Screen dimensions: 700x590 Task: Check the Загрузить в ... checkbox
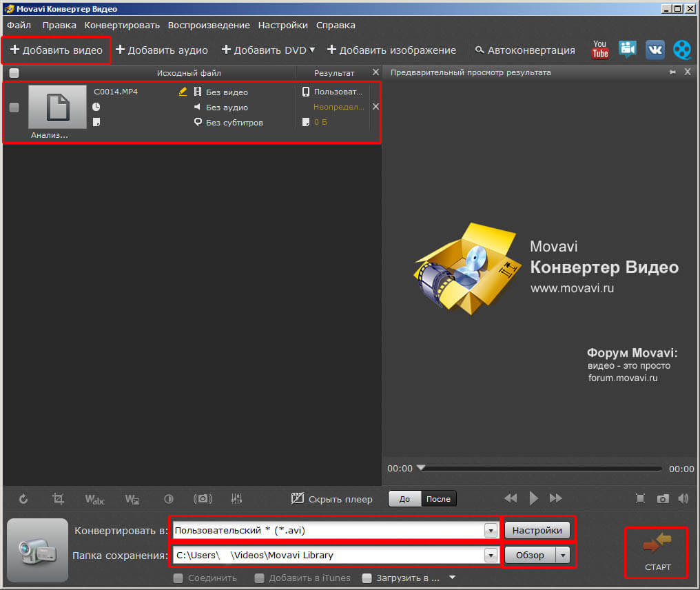pyautogui.click(x=367, y=578)
